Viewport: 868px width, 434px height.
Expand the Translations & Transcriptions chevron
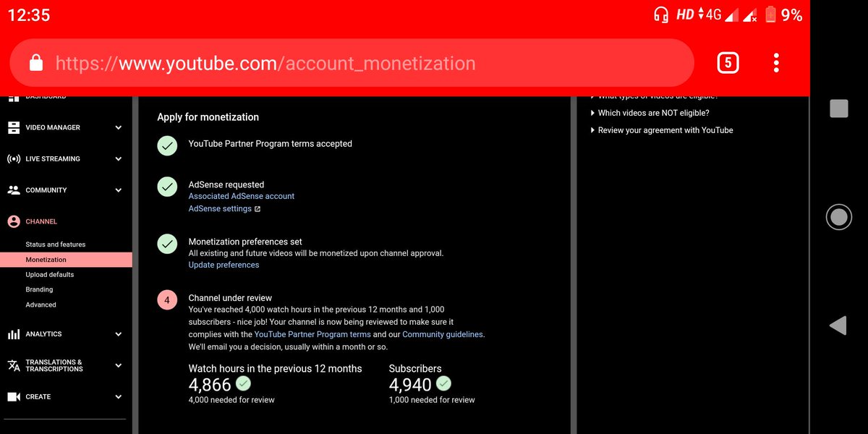coord(119,365)
